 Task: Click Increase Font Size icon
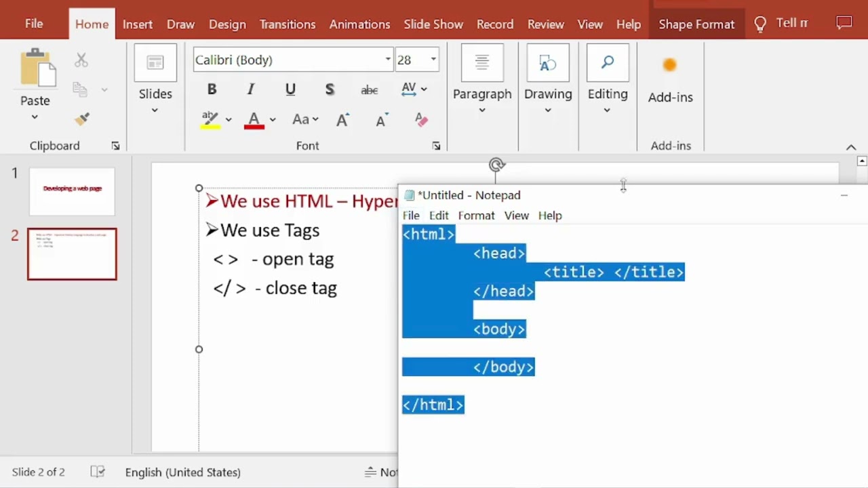point(342,119)
